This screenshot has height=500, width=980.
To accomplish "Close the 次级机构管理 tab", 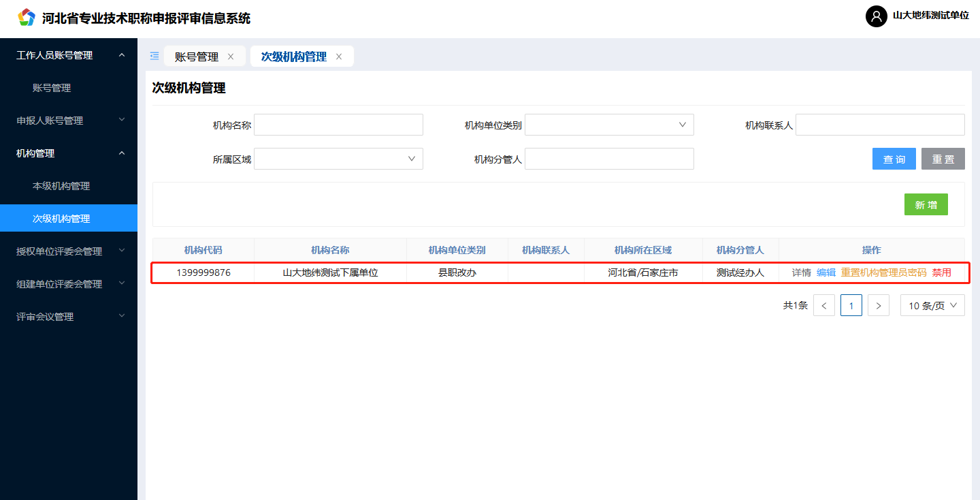I will (x=339, y=57).
